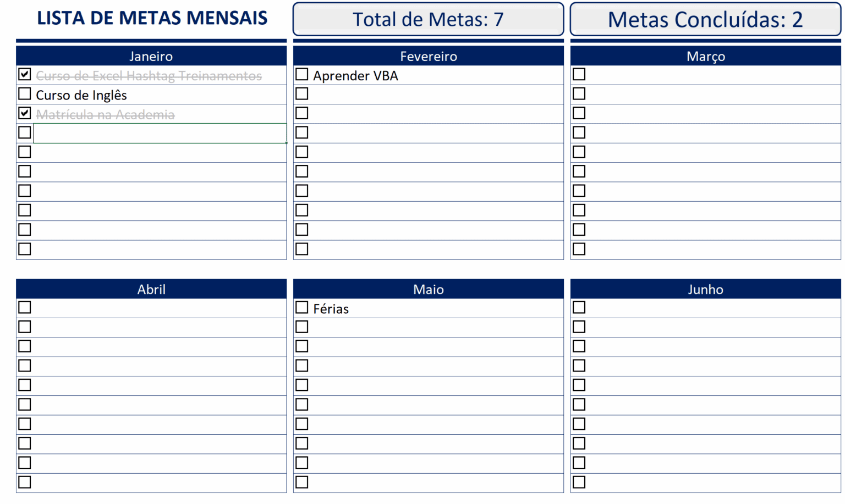The image size is (845, 504).
Task: Check the last checkbox in Maio column
Action: coord(301,481)
